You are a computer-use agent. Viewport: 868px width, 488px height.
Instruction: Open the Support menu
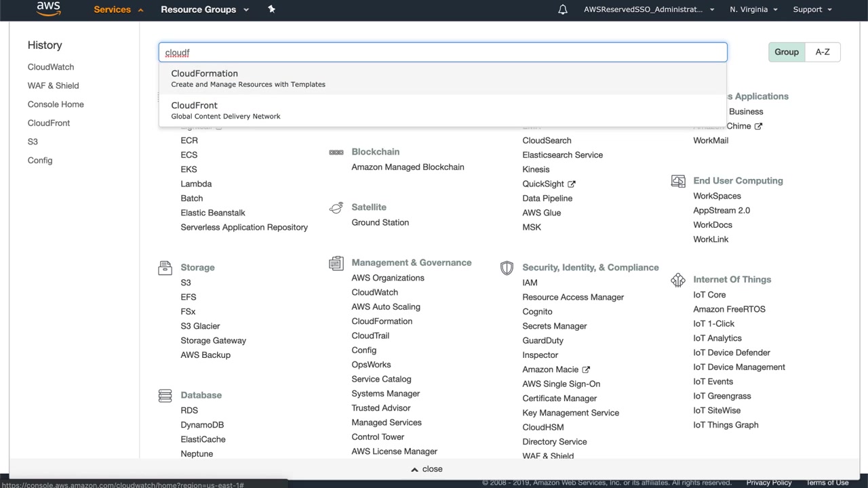812,9
